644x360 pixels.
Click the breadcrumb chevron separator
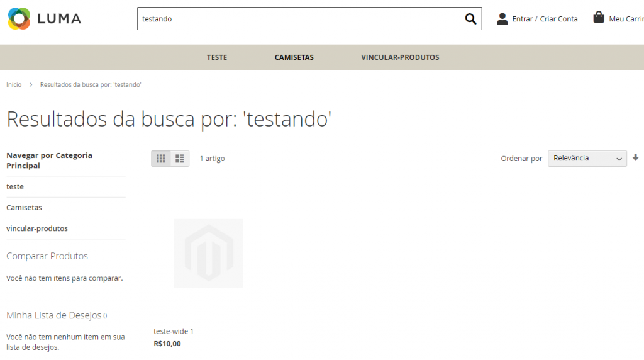(x=31, y=85)
